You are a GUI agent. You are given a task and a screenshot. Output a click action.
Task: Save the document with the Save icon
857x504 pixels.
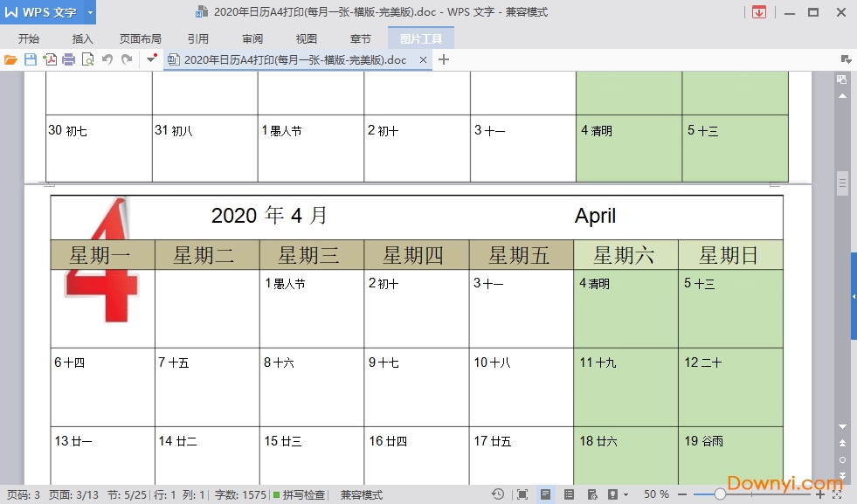click(30, 59)
